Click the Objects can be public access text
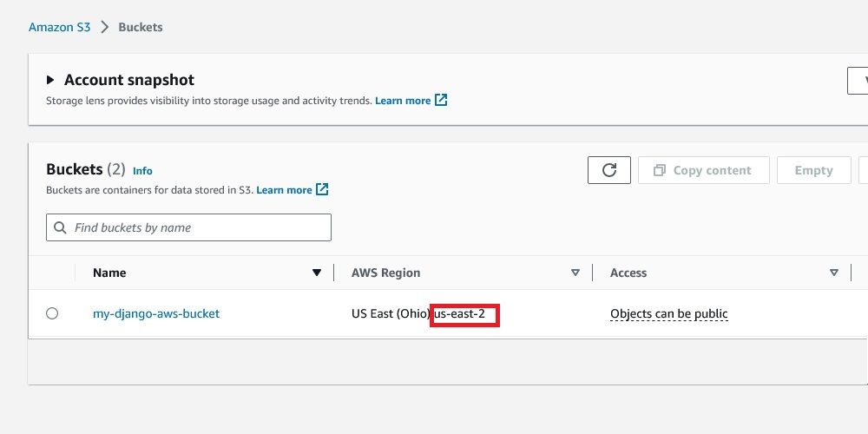The image size is (868, 434). (668, 314)
